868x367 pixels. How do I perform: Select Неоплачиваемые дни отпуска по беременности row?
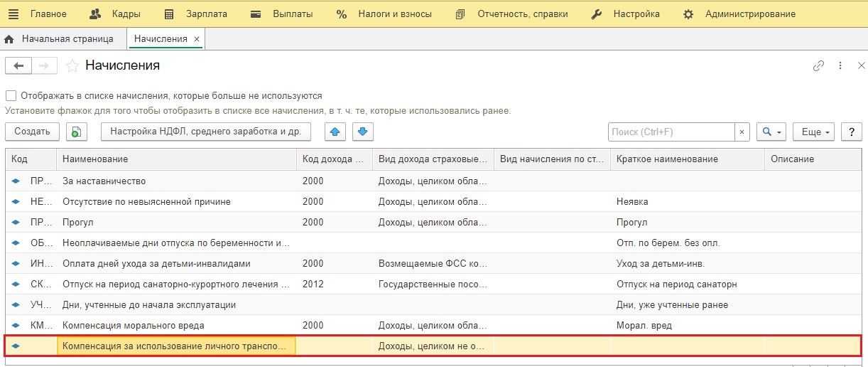click(433, 243)
